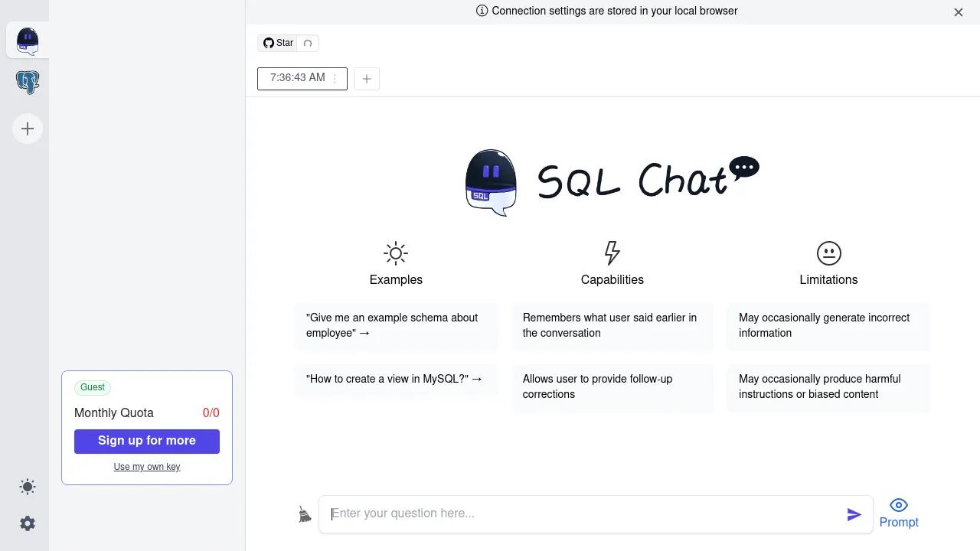Click the Sign up for more button
This screenshot has width=980, height=551.
[x=147, y=441]
